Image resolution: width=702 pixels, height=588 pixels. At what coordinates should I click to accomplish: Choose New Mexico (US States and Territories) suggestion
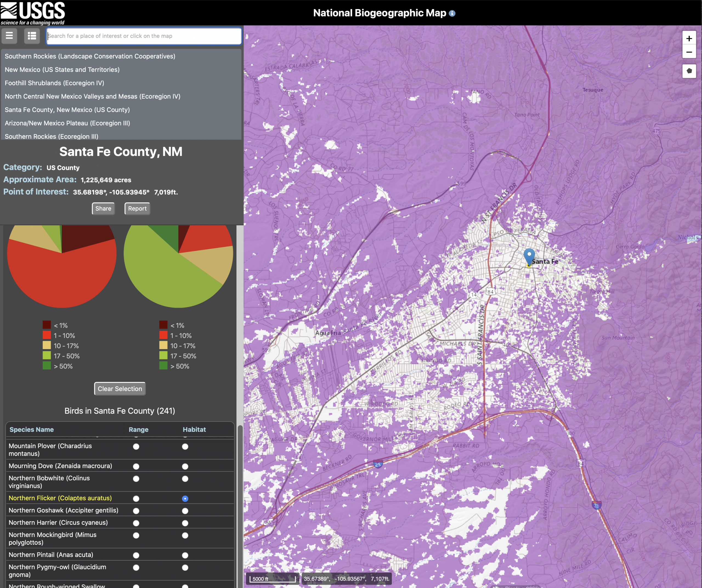pyautogui.click(x=62, y=70)
